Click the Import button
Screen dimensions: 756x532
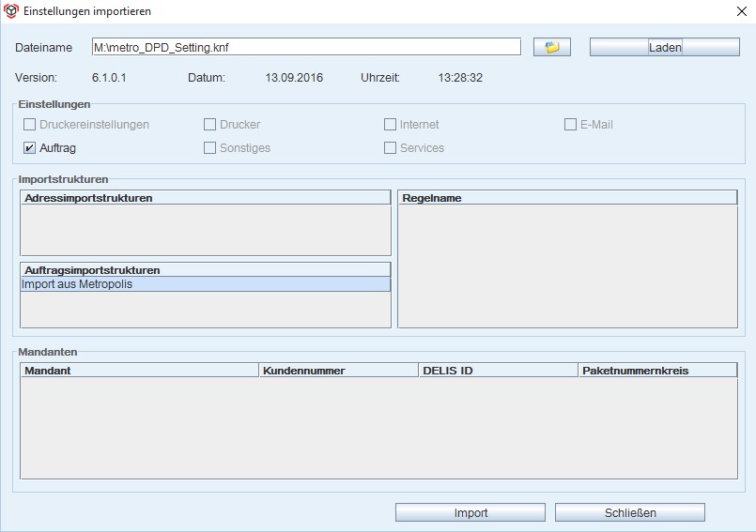471,512
